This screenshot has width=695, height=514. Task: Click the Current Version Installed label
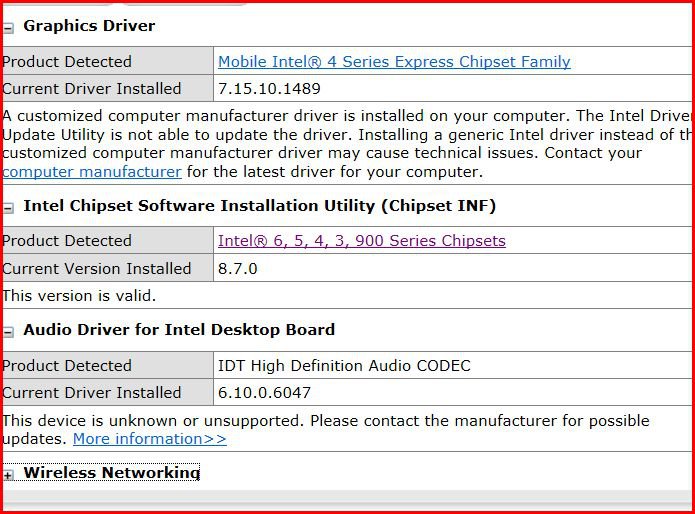96,269
